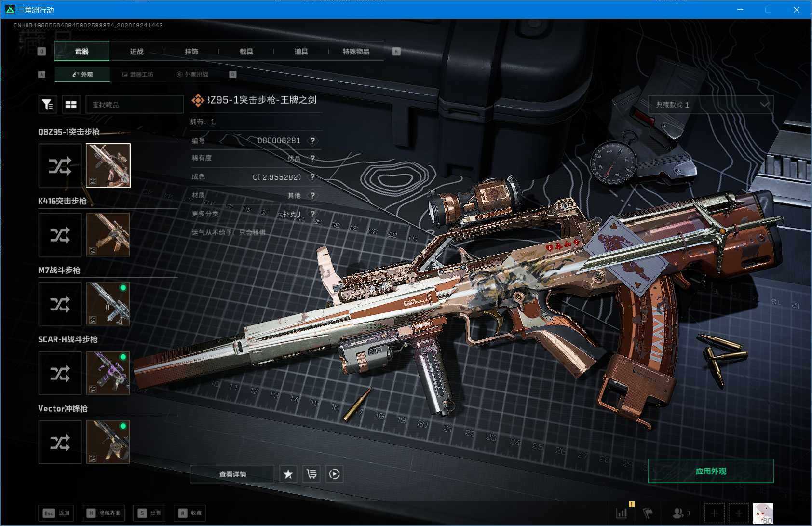Choose the Vector SMG skin thumbnail

click(x=108, y=442)
